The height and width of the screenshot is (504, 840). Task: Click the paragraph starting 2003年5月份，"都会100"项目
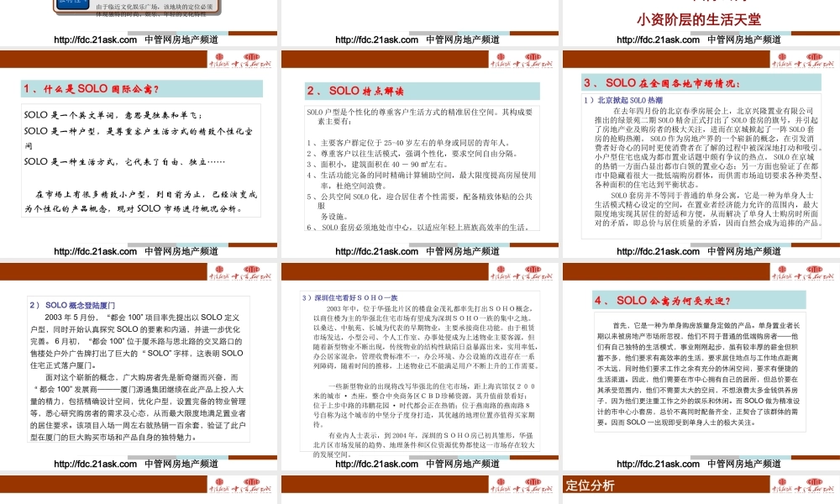(x=137, y=341)
